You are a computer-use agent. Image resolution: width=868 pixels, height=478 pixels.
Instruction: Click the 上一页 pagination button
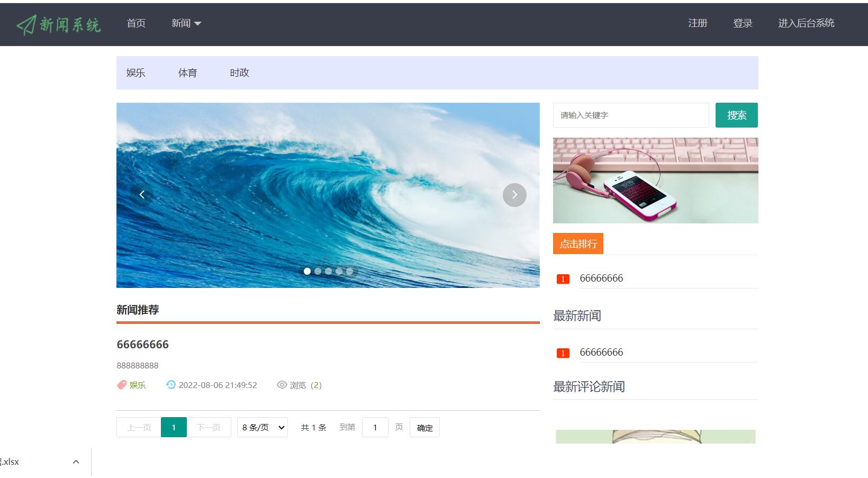(139, 427)
